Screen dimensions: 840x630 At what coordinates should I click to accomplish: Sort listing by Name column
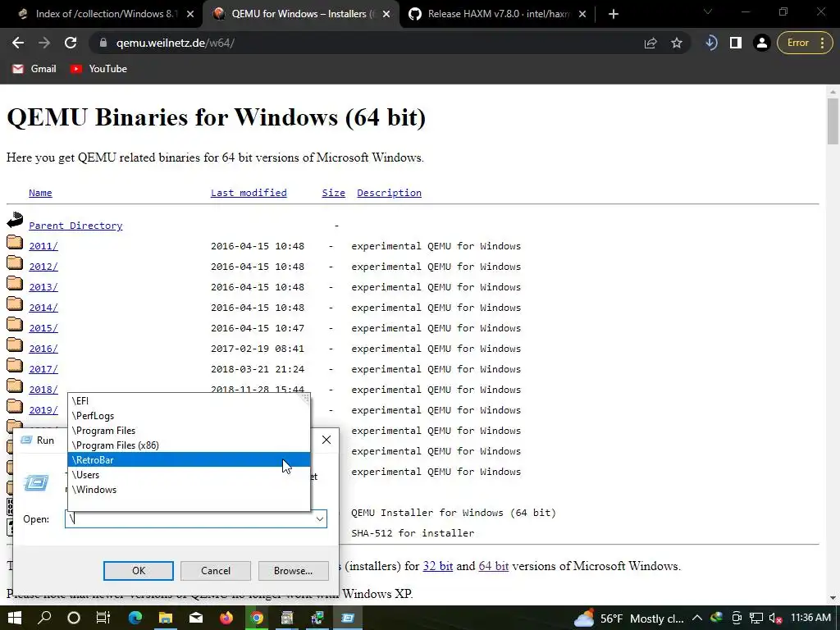click(x=40, y=193)
